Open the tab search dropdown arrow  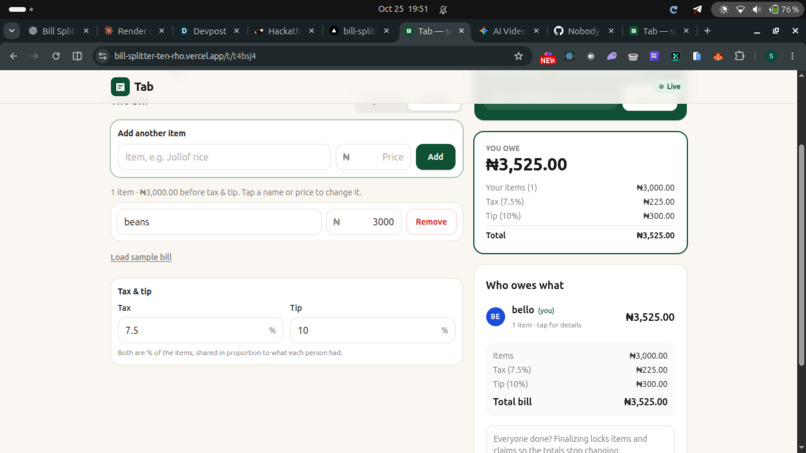[11, 31]
